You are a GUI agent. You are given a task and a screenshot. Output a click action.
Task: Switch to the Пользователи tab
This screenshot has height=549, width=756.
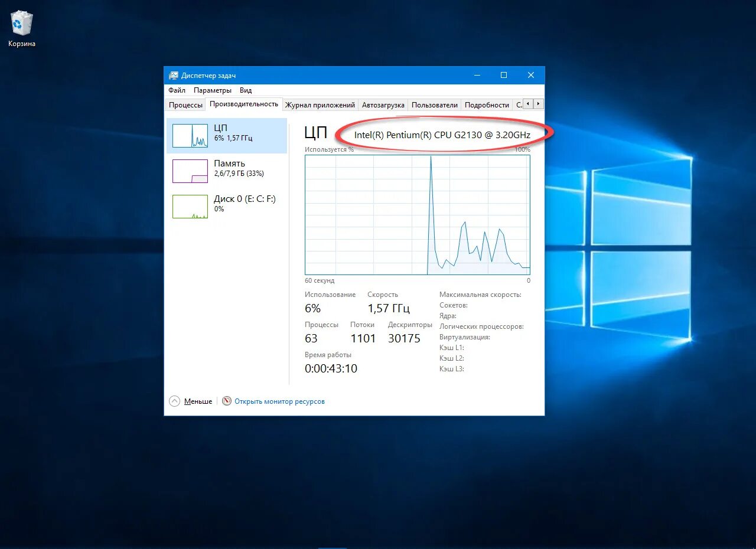pos(435,105)
